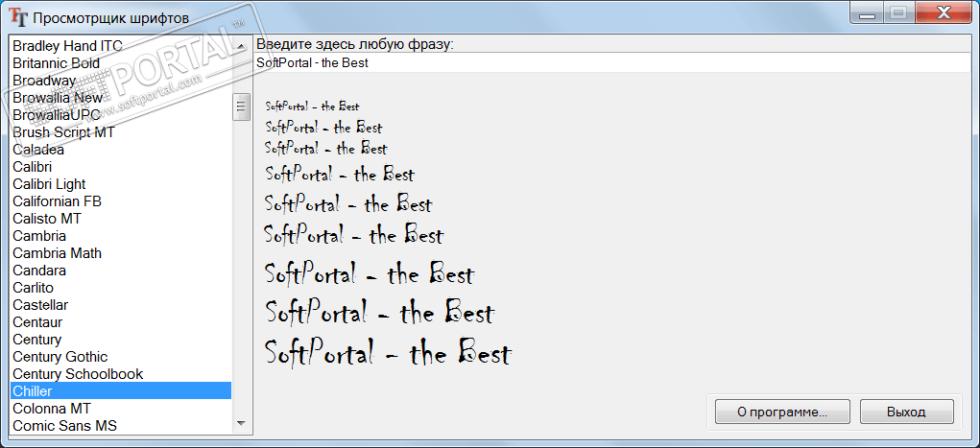Select Brush Script MT font
This screenshot has height=448, width=980.
tap(121, 132)
